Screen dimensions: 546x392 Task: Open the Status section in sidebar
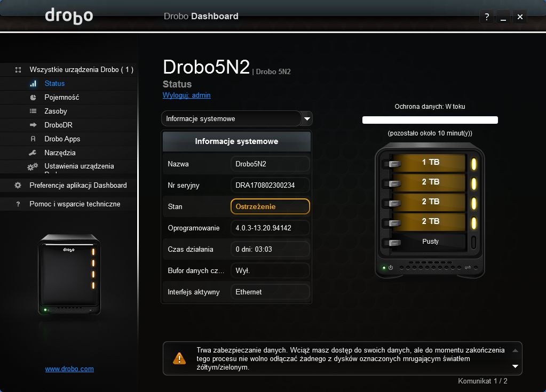tap(54, 84)
